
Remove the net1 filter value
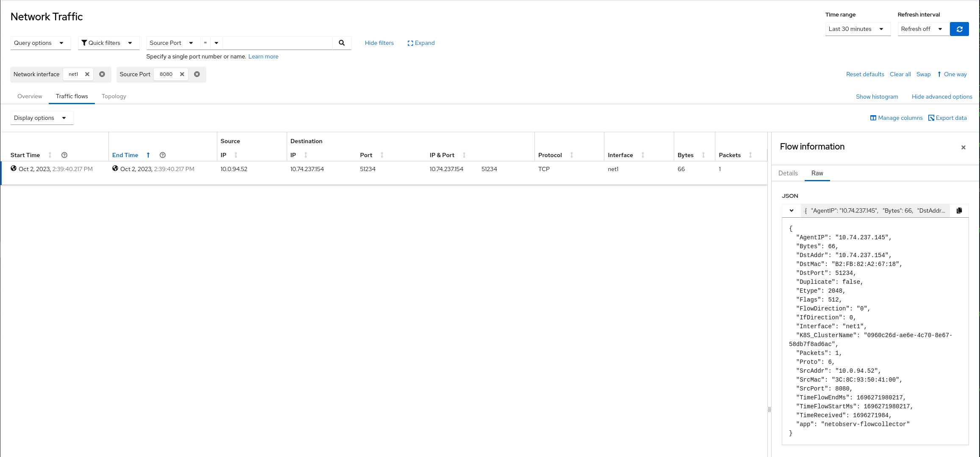click(87, 74)
